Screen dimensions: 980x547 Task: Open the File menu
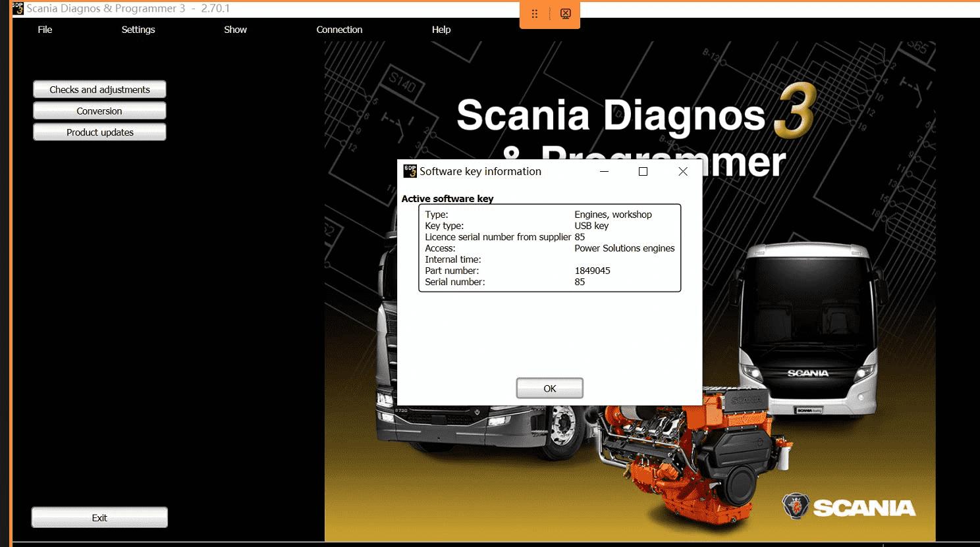[45, 30]
